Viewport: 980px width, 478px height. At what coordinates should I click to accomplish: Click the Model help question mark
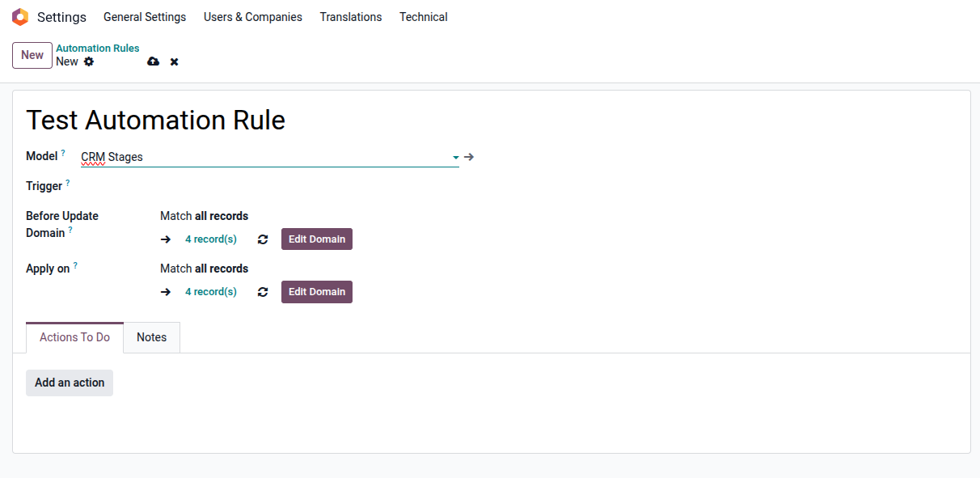[63, 153]
